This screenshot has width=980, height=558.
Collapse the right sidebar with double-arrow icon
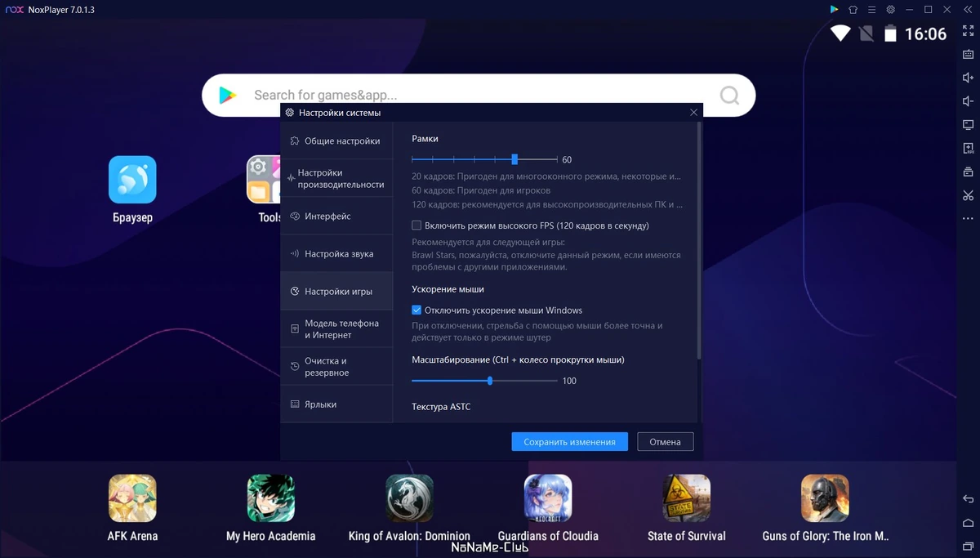(x=968, y=10)
